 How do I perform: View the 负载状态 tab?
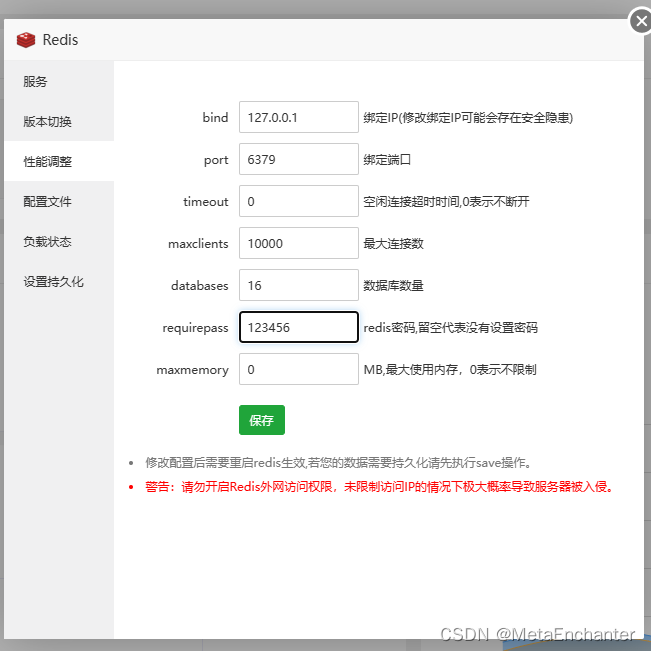59,241
